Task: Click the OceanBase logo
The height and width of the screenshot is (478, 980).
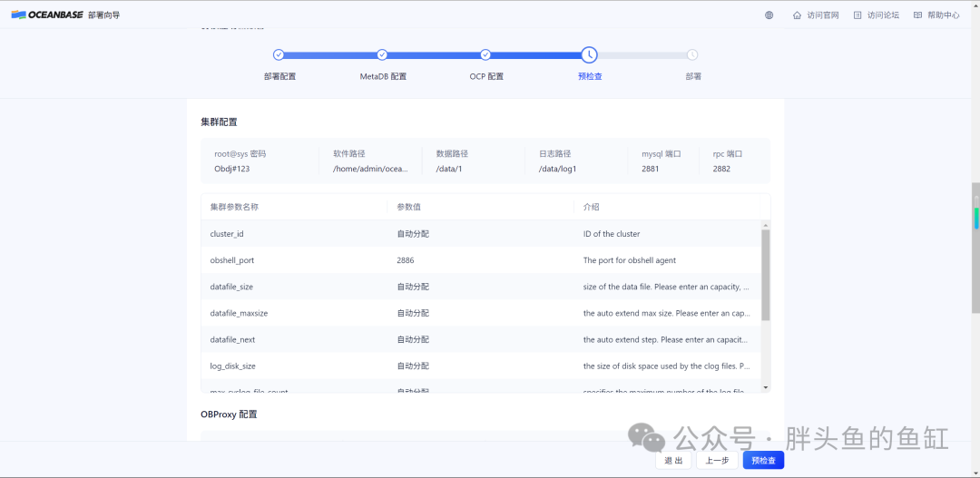Action: click(x=47, y=15)
